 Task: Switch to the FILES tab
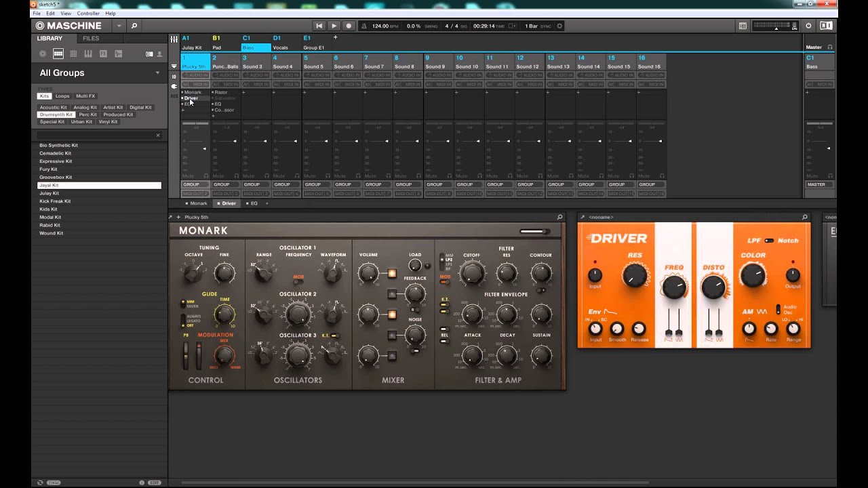[91, 39]
